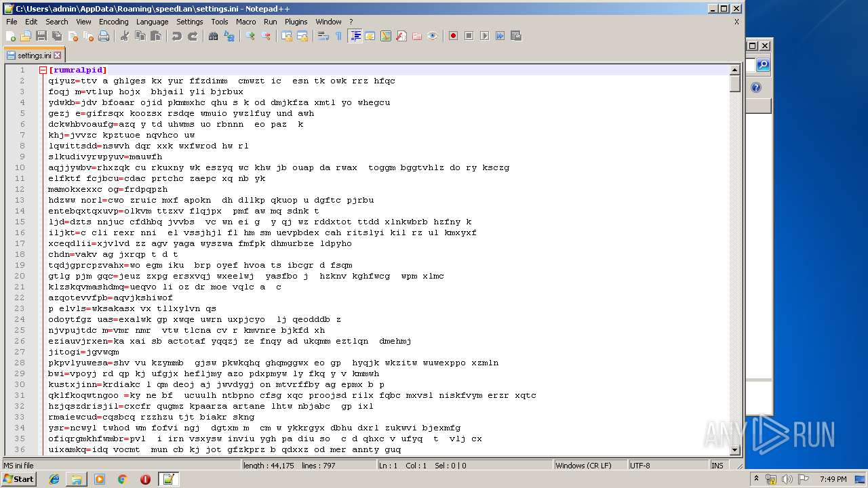Open the Encoding menu

coord(113,22)
